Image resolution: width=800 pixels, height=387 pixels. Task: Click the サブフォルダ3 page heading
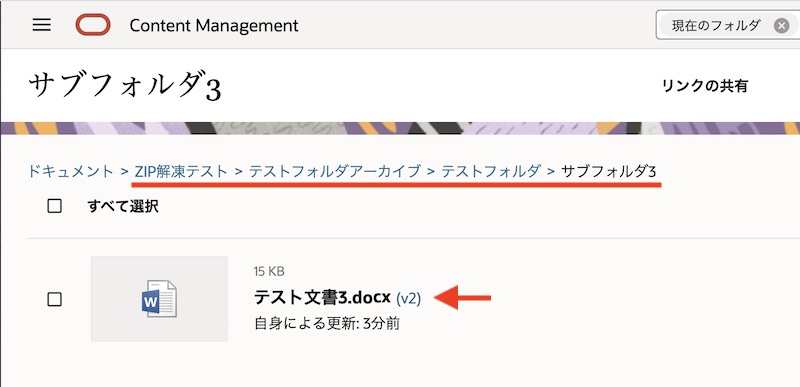coord(125,86)
